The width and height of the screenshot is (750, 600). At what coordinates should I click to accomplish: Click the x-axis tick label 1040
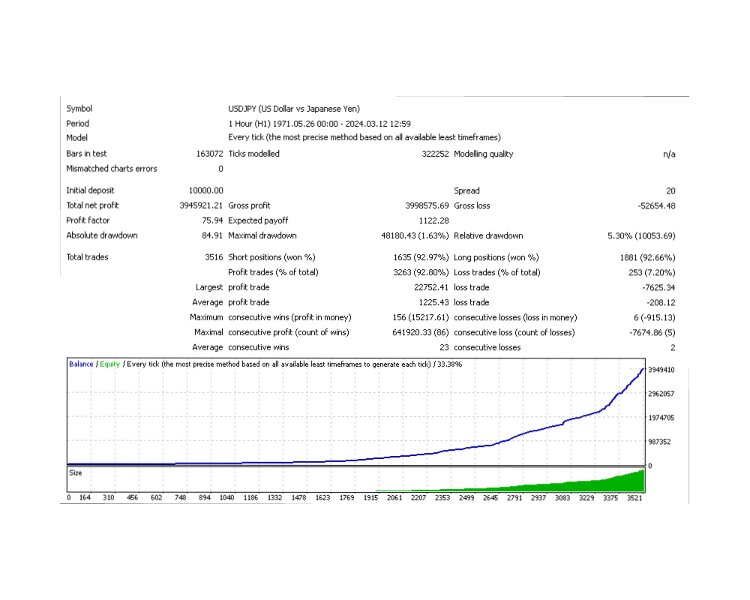(227, 498)
